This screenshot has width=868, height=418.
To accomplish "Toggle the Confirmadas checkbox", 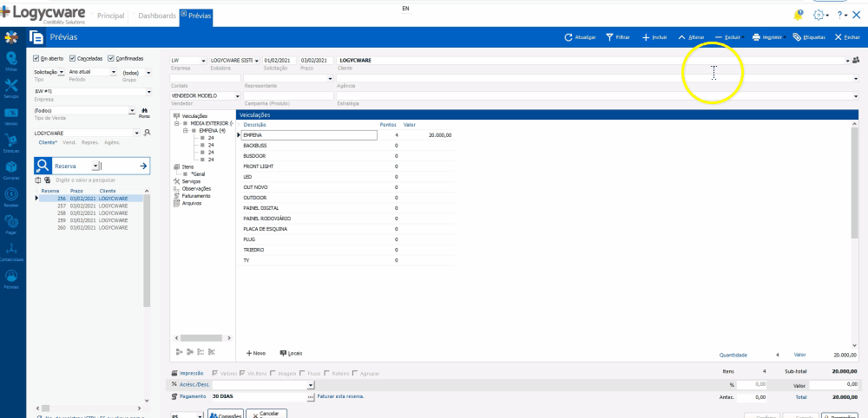I will 111,58.
